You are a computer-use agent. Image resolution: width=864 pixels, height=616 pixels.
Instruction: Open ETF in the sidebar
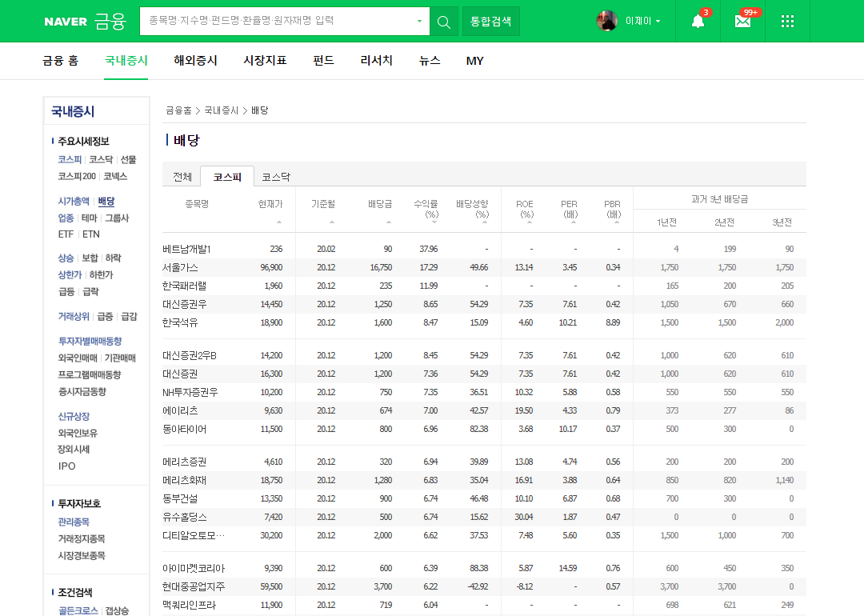tap(66, 234)
